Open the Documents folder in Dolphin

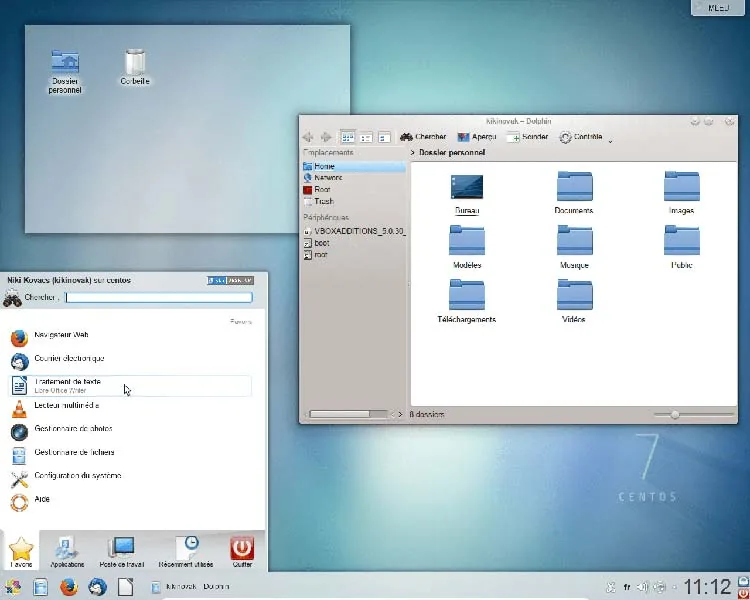574,193
